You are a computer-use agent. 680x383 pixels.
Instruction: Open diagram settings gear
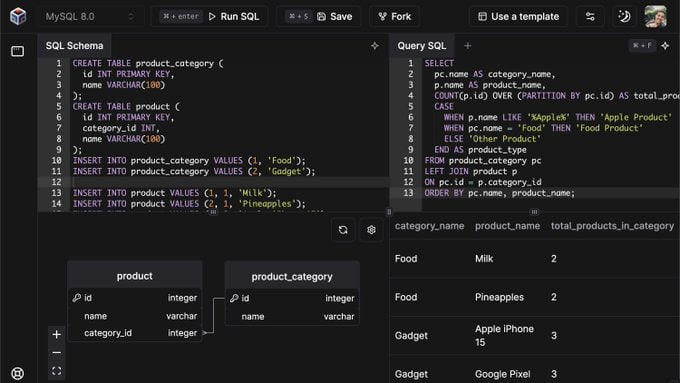[371, 230]
